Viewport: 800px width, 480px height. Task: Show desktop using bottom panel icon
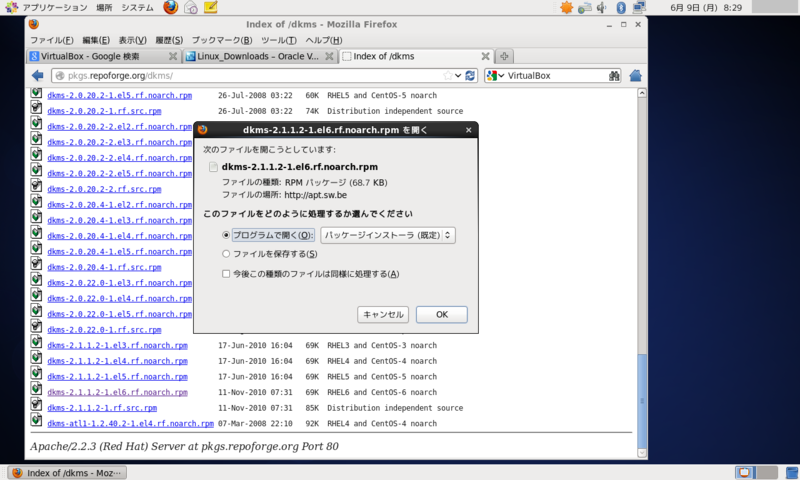coord(792,472)
